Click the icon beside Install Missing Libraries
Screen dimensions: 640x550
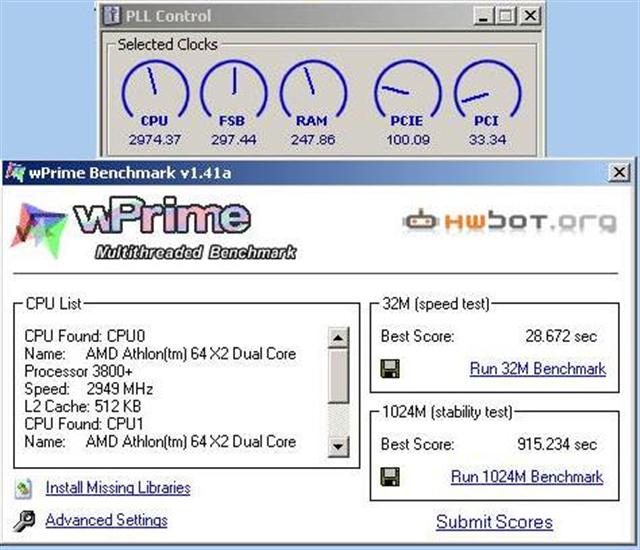coord(23,488)
